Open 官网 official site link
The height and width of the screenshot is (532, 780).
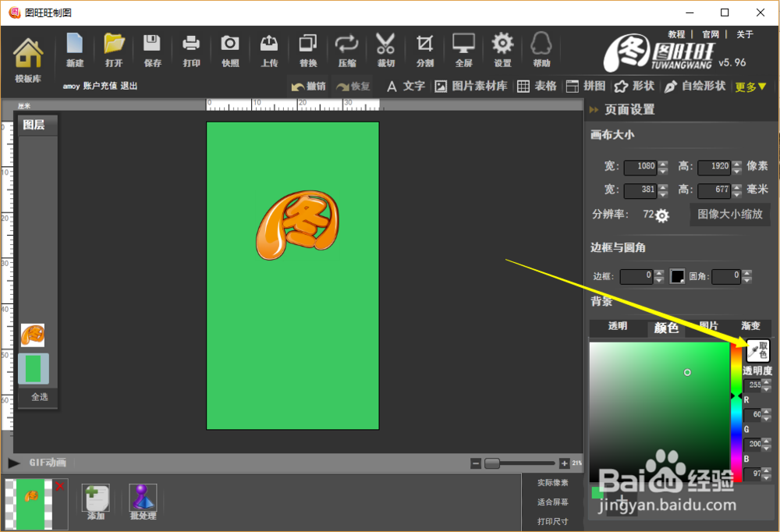711,34
